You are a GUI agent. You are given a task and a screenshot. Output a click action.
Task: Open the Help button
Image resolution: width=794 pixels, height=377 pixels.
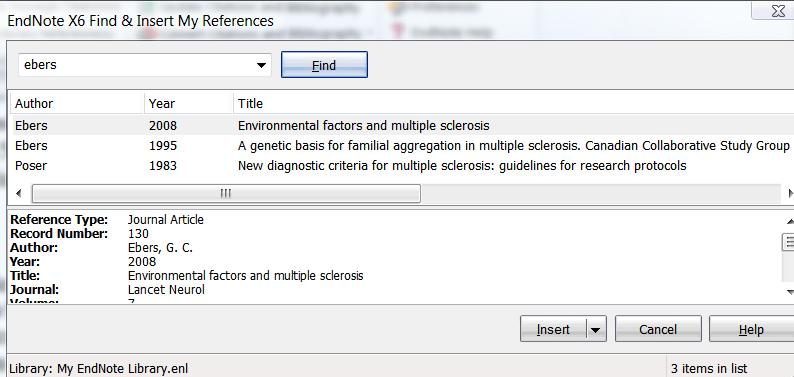click(x=751, y=329)
